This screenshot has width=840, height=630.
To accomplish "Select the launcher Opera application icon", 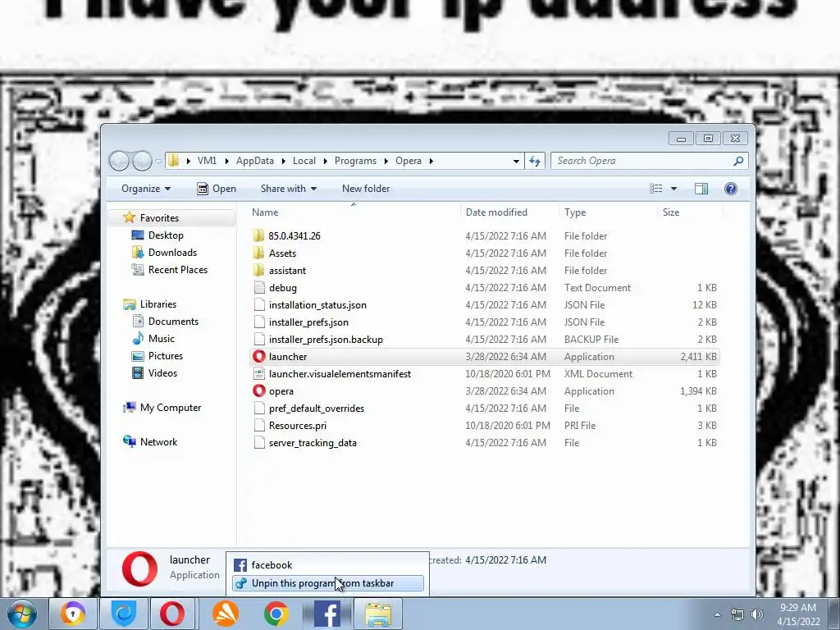I will pos(259,356).
